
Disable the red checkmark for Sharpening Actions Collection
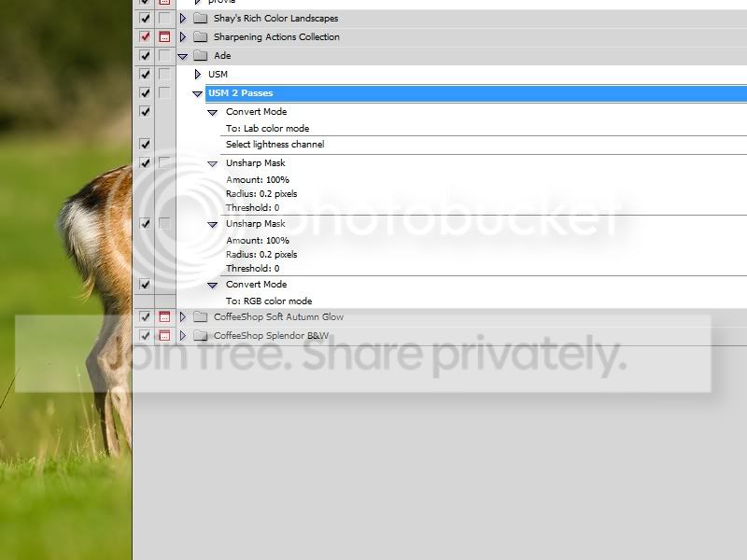point(145,37)
